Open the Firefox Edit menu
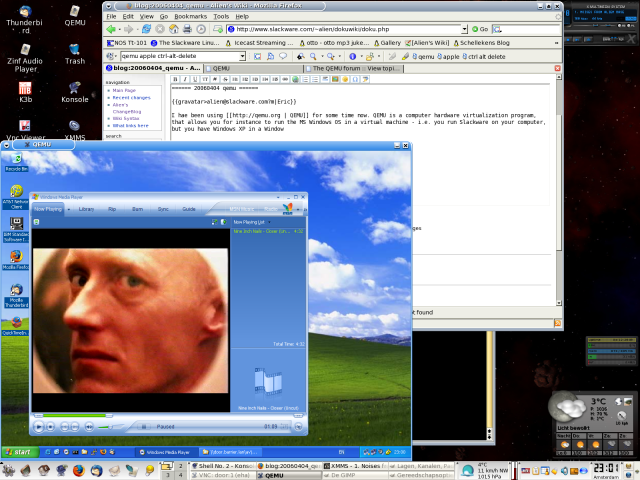The height and width of the screenshot is (480, 640). click(128, 16)
